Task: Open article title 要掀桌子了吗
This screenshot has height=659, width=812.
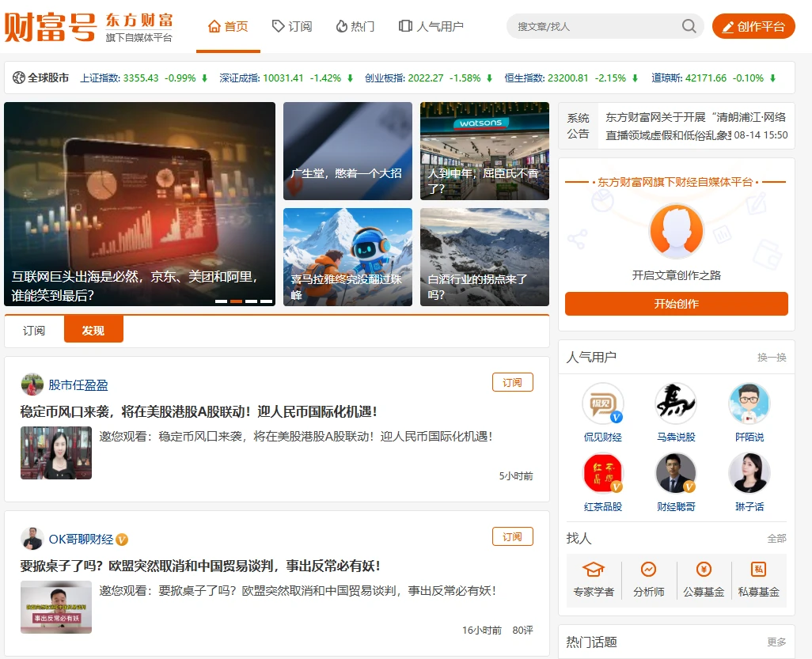Action: [200, 566]
